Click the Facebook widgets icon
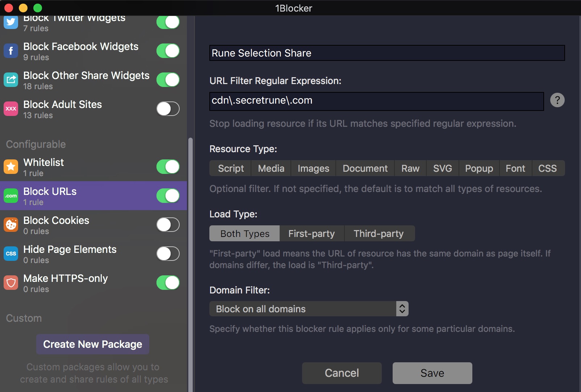 [11, 51]
